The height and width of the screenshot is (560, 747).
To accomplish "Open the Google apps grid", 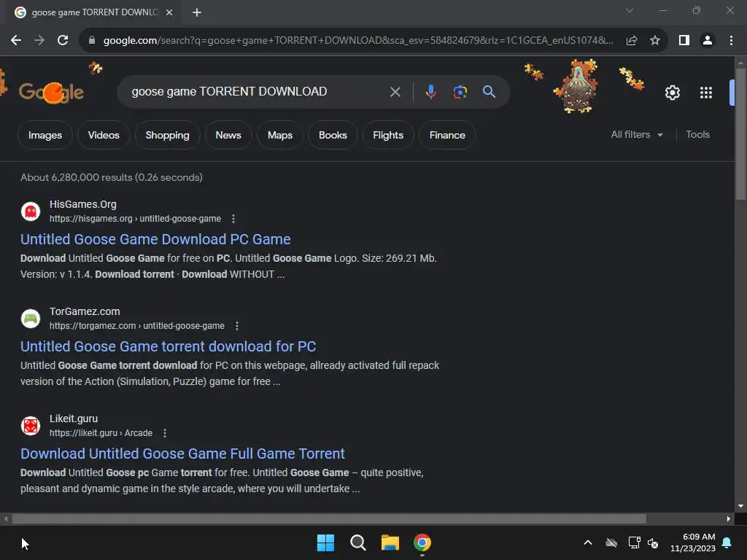I will coord(705,93).
